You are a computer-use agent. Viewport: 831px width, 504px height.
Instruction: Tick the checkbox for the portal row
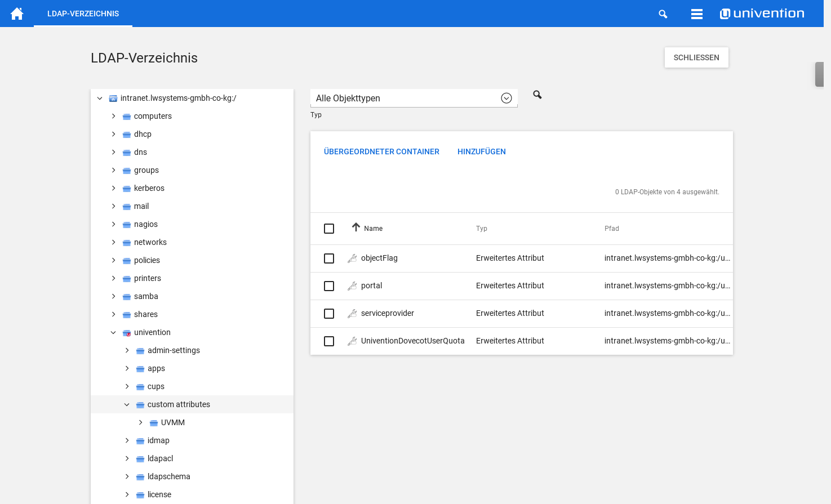tap(329, 286)
